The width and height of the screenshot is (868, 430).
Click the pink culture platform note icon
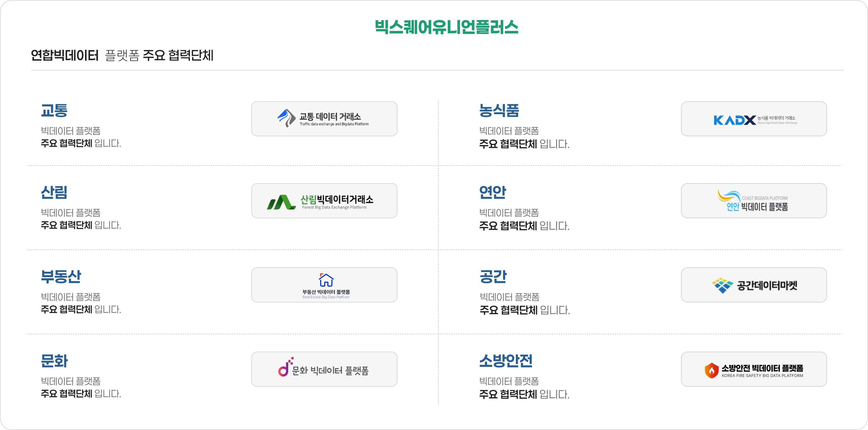pos(284,368)
